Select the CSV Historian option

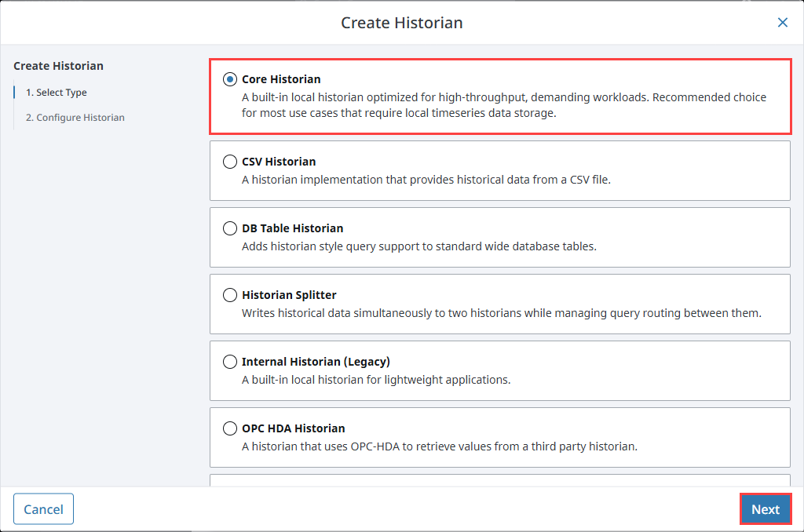[229, 162]
